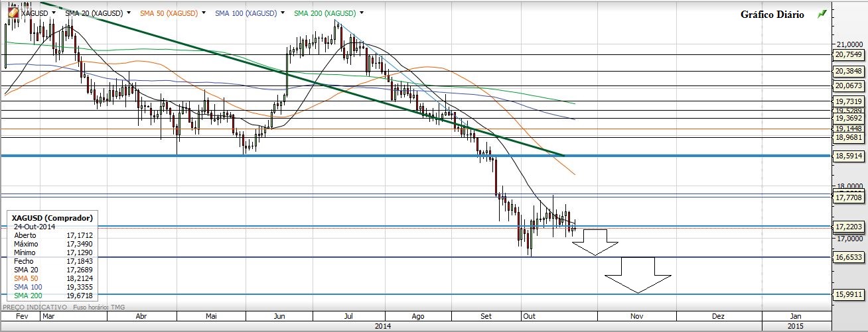Select the 17,7708 price level label
This screenshot has width=868, height=332.
(848, 197)
